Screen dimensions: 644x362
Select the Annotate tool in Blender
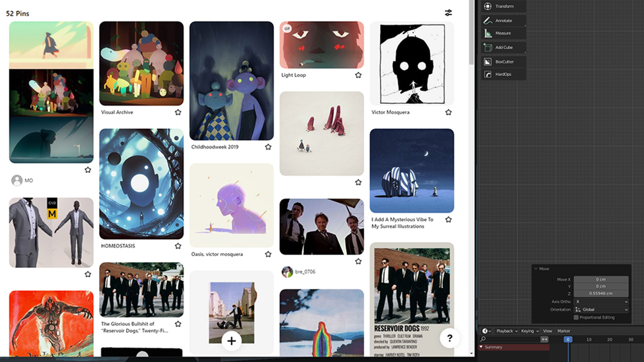tap(503, 20)
